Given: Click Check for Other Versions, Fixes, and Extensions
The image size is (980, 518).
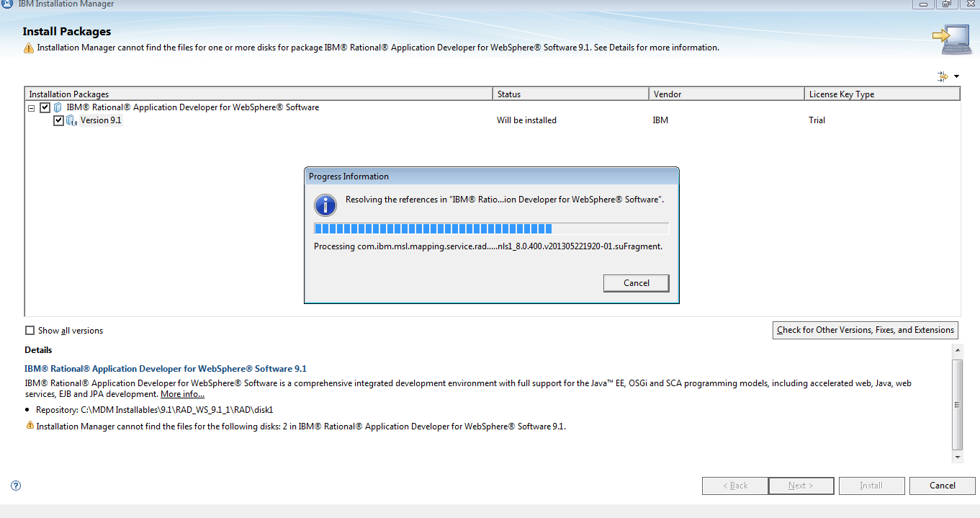Looking at the screenshot, I should (x=866, y=330).
